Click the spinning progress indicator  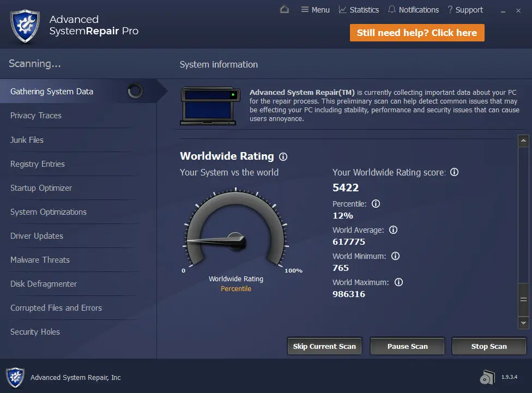tap(135, 91)
